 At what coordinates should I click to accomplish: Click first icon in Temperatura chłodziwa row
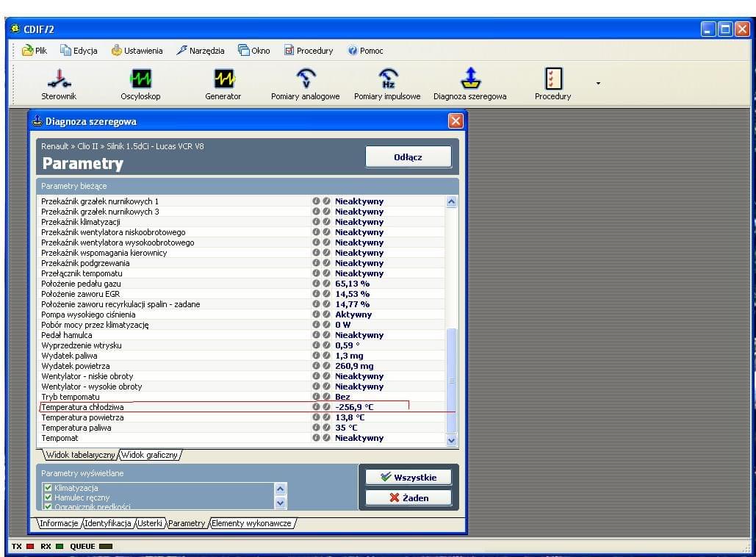point(316,407)
